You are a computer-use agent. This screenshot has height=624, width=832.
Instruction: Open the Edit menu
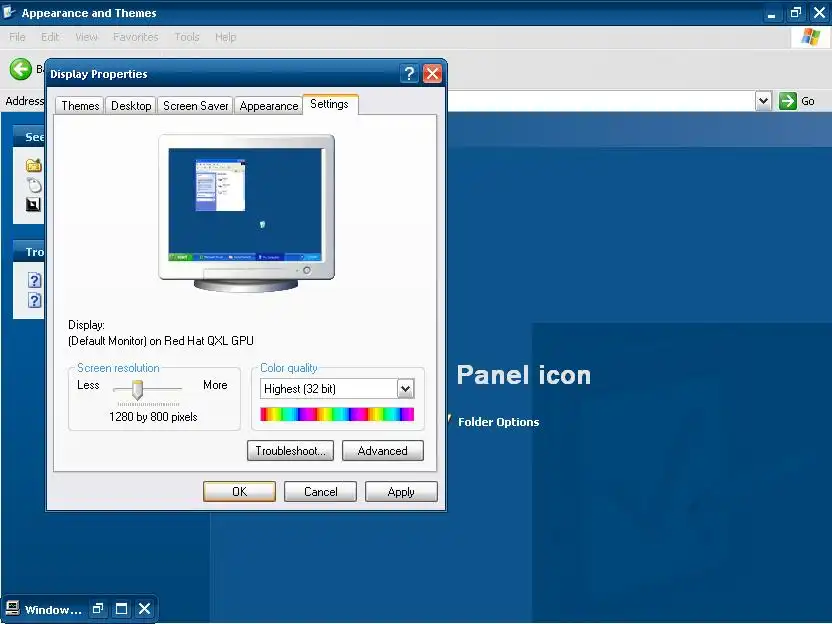click(x=50, y=37)
